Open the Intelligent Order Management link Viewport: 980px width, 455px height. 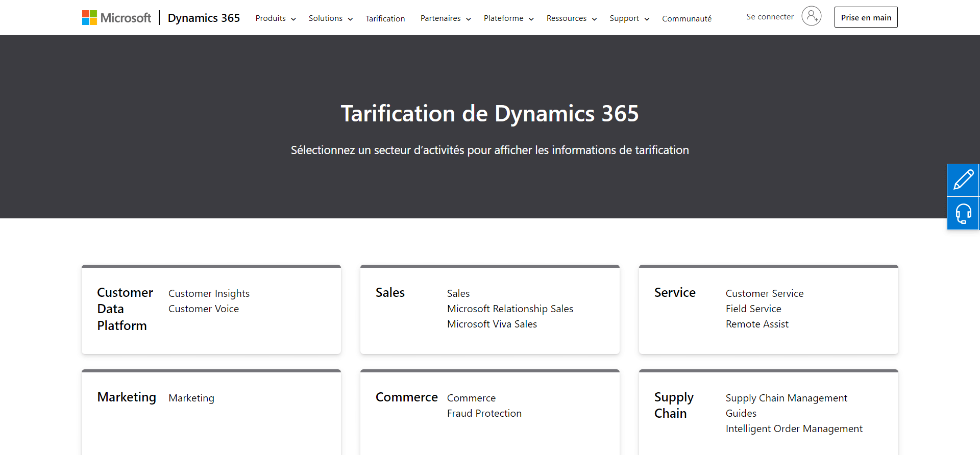pos(794,428)
